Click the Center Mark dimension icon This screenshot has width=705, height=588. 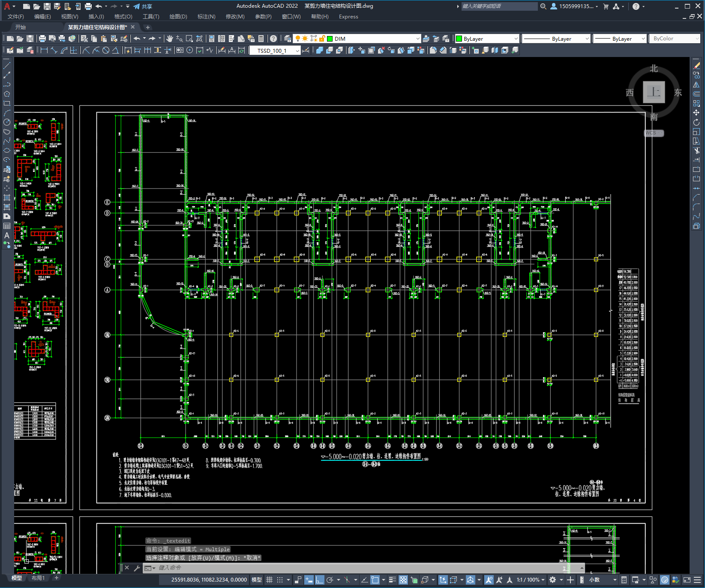click(x=189, y=50)
